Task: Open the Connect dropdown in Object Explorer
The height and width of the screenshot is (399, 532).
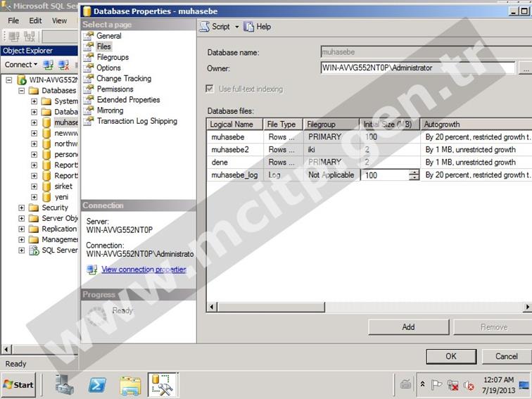Action: [20, 65]
